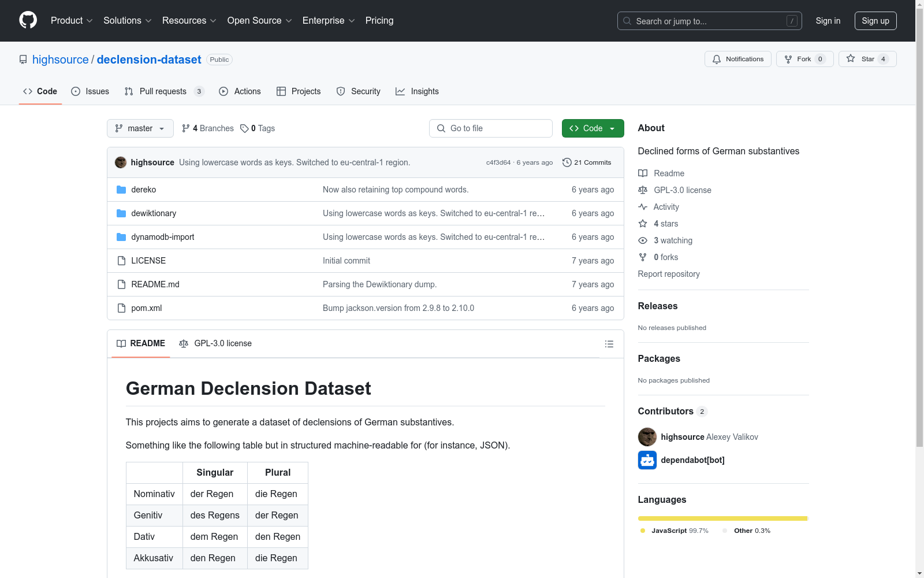Open the declension-dataset repository link
This screenshot has width=924, height=578.
[149, 60]
